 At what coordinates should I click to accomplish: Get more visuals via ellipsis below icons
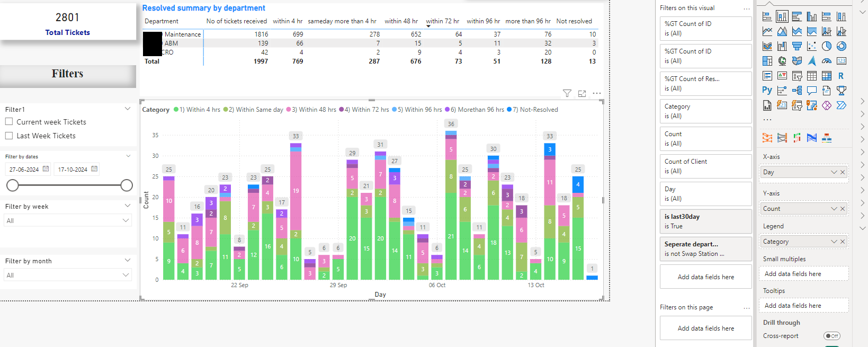click(x=767, y=120)
